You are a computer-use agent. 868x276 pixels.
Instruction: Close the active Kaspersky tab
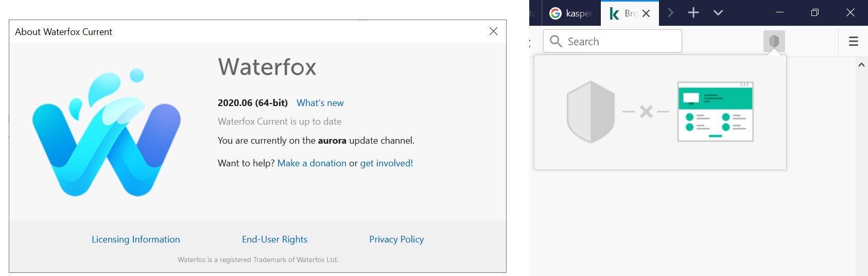pos(646,13)
